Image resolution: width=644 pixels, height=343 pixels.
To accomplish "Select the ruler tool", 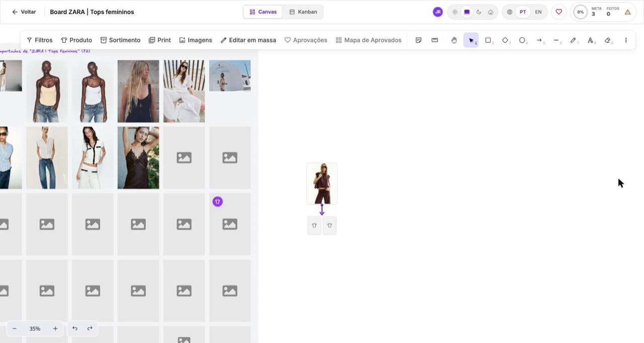I will 435,40.
